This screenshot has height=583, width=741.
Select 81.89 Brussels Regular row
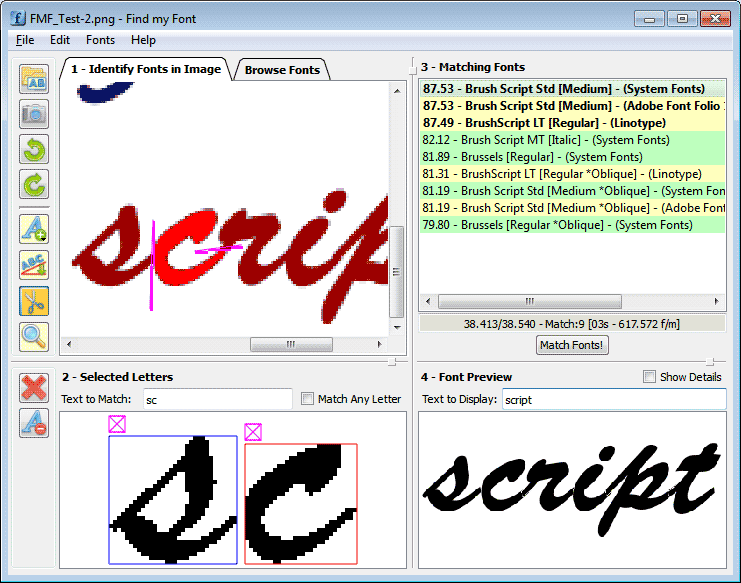click(x=572, y=157)
